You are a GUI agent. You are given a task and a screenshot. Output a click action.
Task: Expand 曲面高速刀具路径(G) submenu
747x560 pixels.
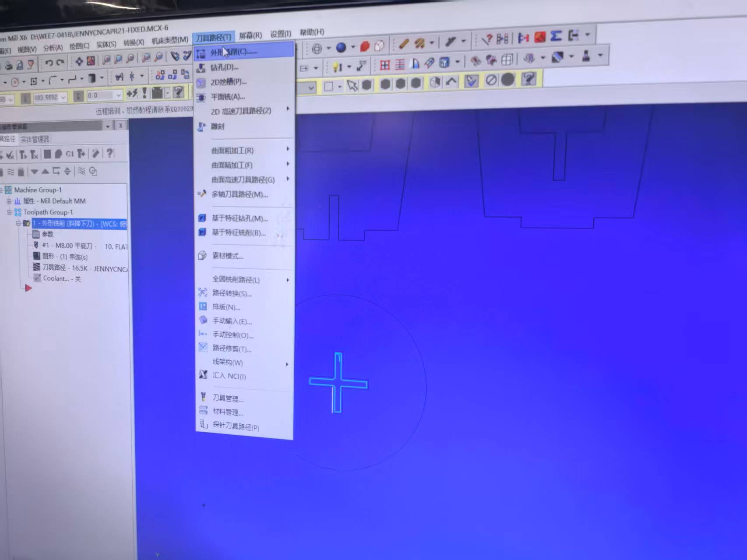point(244,180)
